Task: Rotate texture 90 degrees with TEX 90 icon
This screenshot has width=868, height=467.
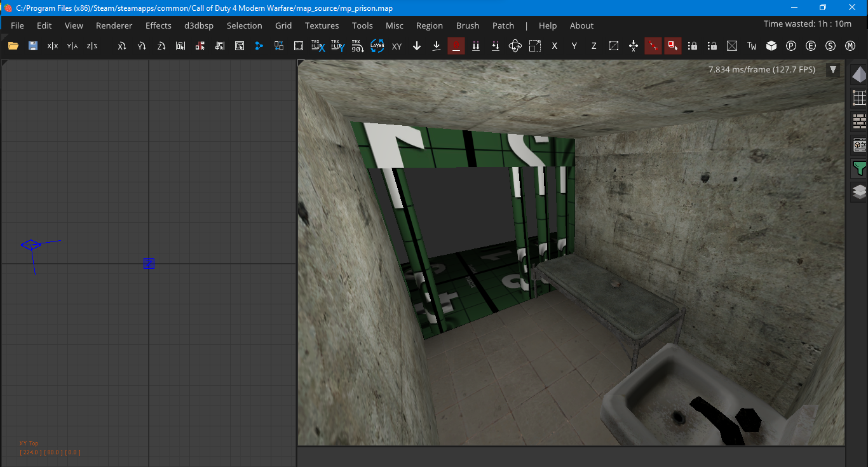Action: tap(357, 46)
